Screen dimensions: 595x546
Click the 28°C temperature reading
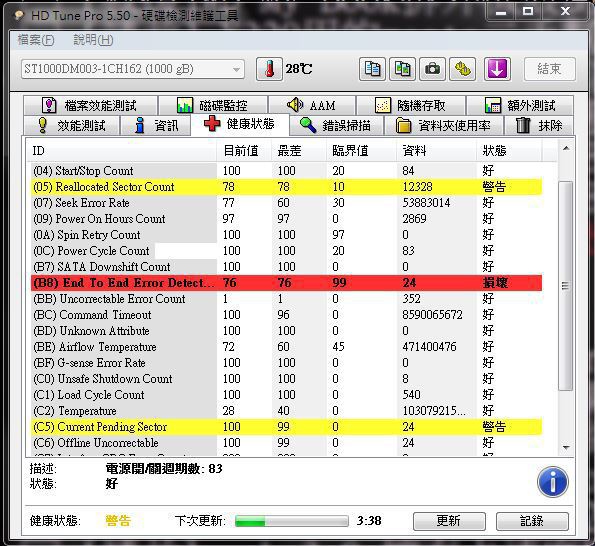(x=299, y=69)
